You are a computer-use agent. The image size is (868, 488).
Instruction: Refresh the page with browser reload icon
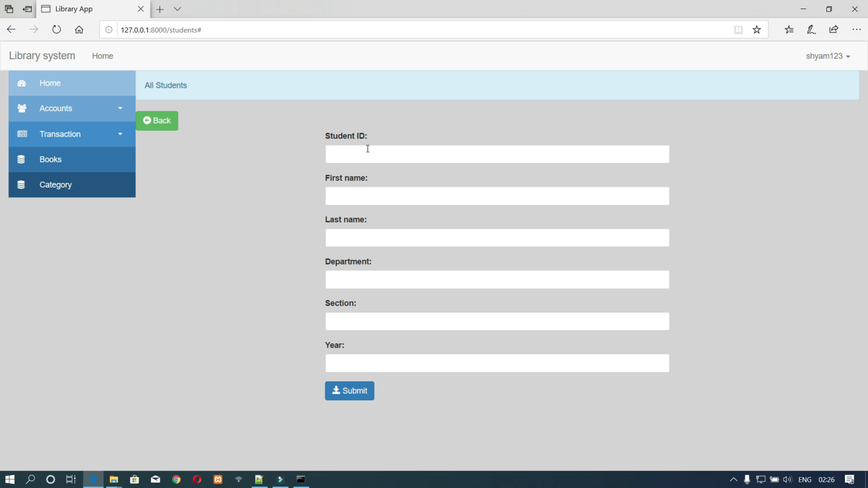pos(56,30)
